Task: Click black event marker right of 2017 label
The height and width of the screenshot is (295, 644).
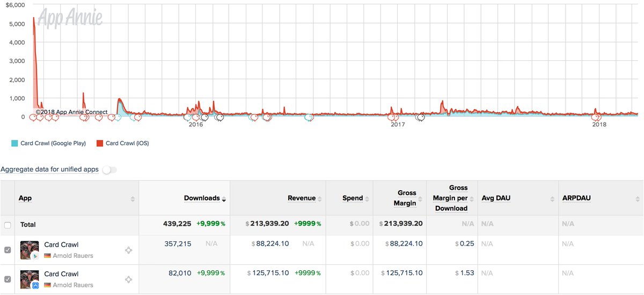Action: tap(421, 117)
